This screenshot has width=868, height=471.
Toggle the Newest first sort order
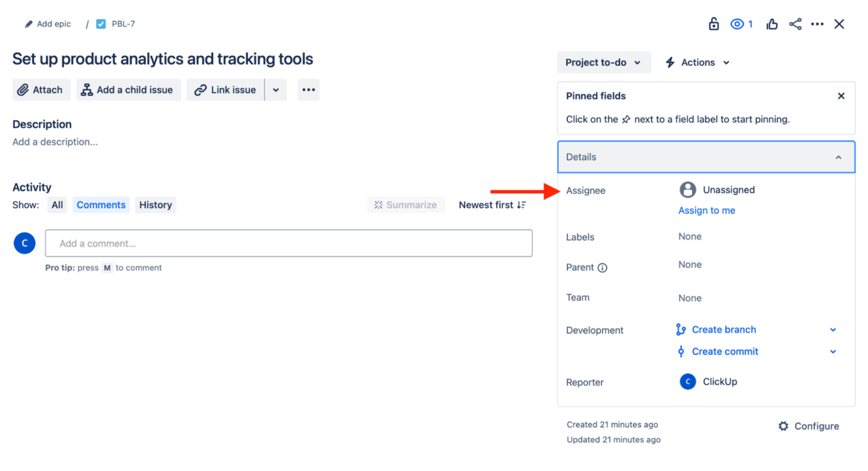tap(491, 205)
